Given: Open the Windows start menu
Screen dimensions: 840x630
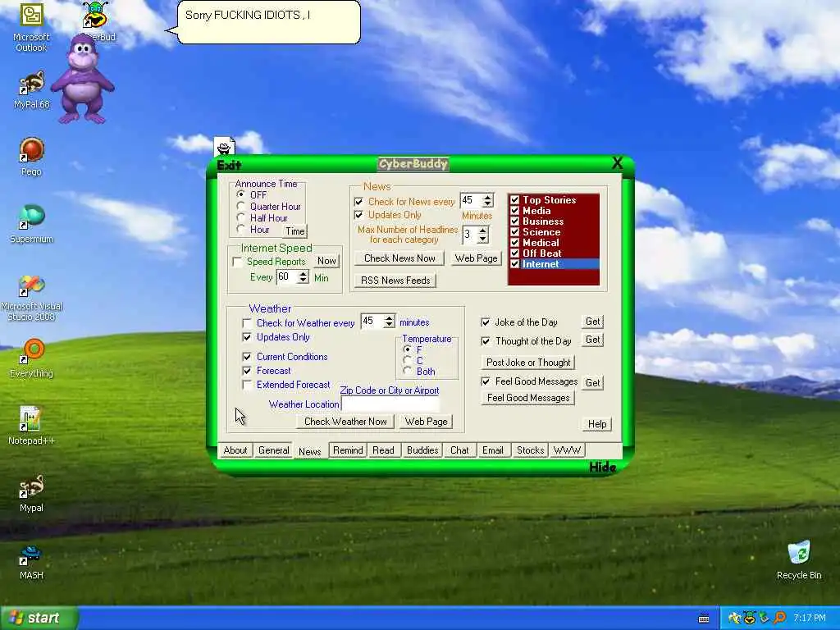Looking at the screenshot, I should coord(39,619).
